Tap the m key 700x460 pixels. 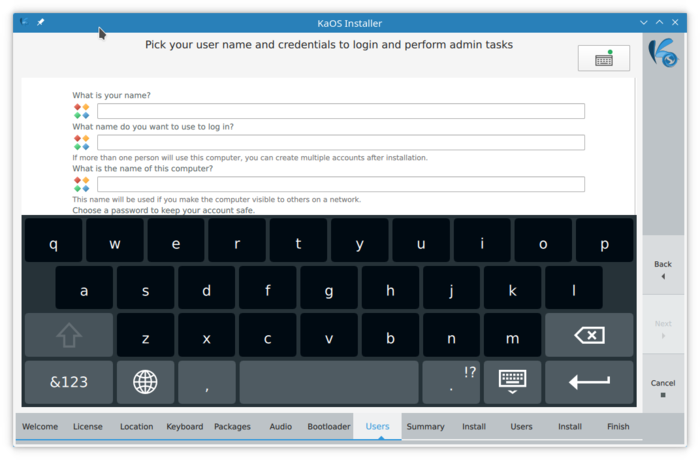click(x=512, y=335)
